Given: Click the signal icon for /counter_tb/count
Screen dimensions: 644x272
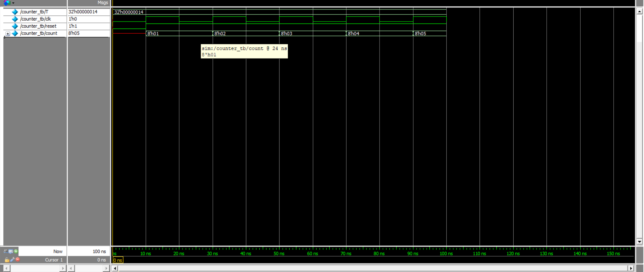Looking at the screenshot, I should click(15, 33).
